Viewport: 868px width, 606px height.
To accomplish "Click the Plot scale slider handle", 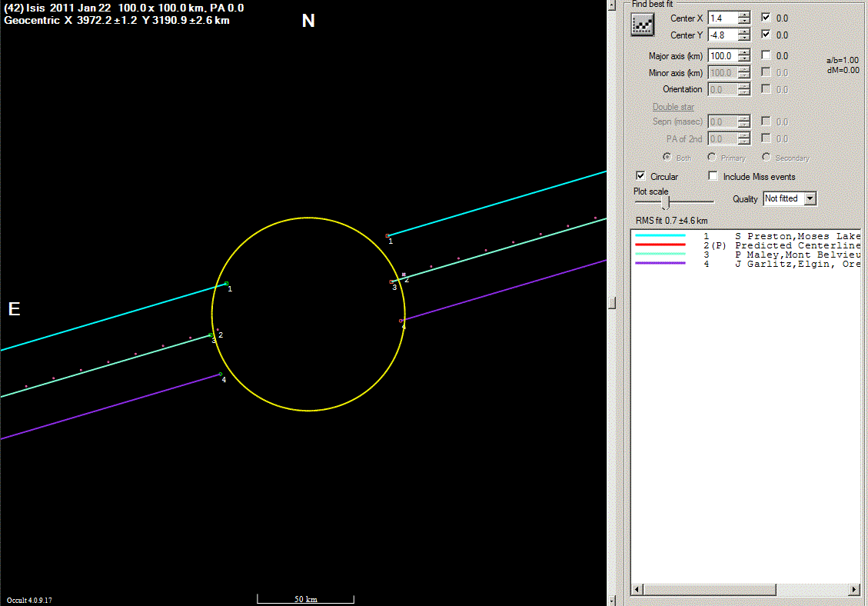I will tap(665, 203).
